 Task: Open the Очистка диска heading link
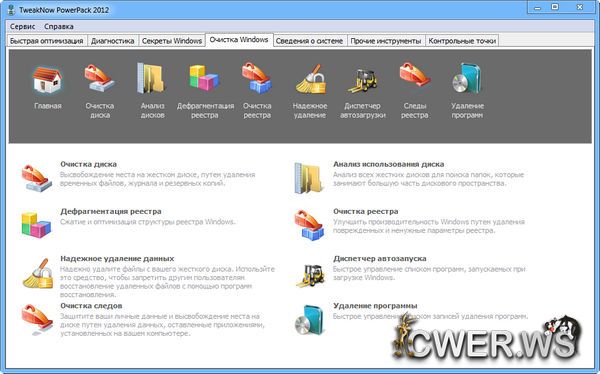coord(88,164)
